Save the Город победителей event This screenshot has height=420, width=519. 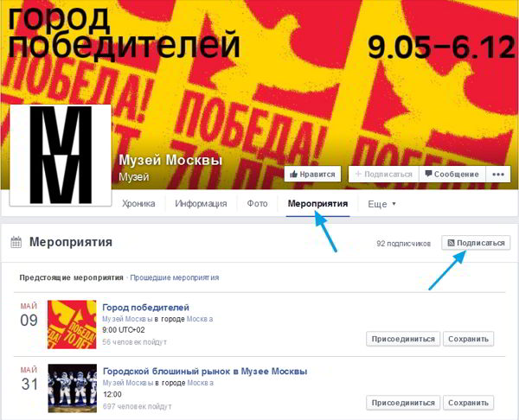click(x=468, y=339)
